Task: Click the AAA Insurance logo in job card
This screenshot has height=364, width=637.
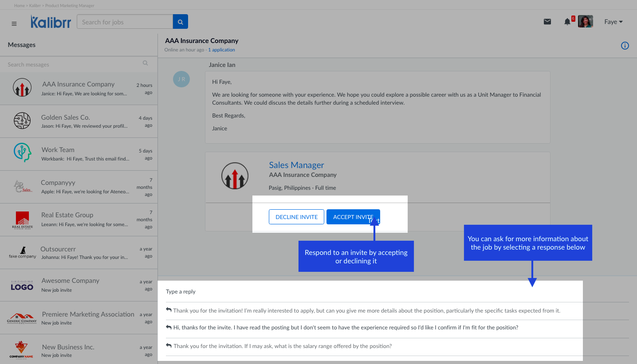Action: point(235,176)
